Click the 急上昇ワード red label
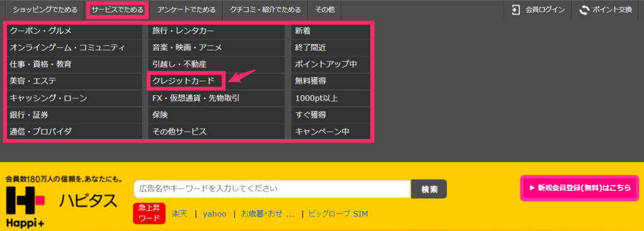Image resolution: width=644 pixels, height=231 pixels. pyautogui.click(x=149, y=213)
